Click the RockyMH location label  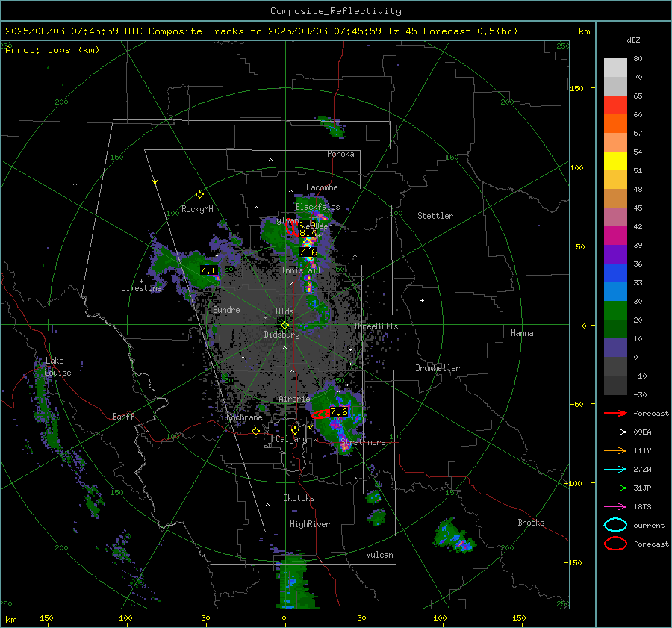197,209
